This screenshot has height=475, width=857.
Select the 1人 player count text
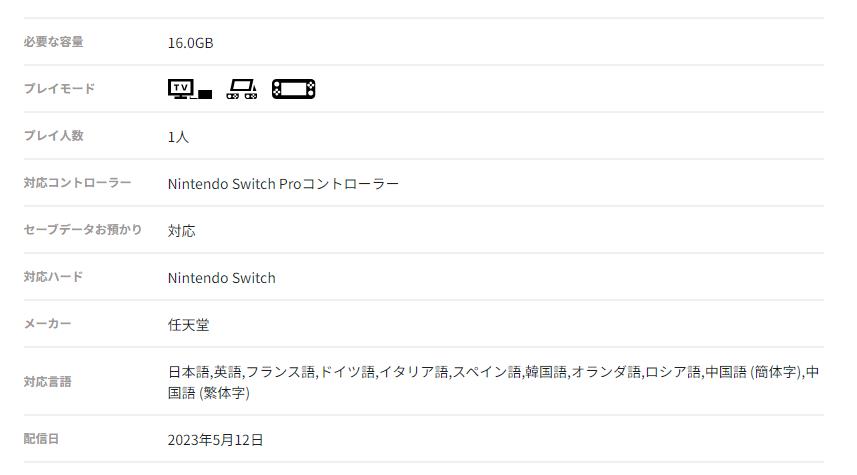178,137
